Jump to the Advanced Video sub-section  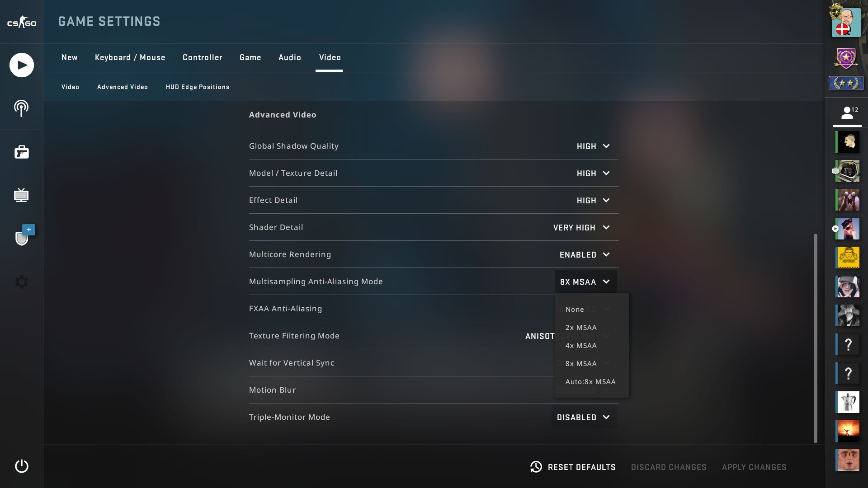[x=123, y=87]
